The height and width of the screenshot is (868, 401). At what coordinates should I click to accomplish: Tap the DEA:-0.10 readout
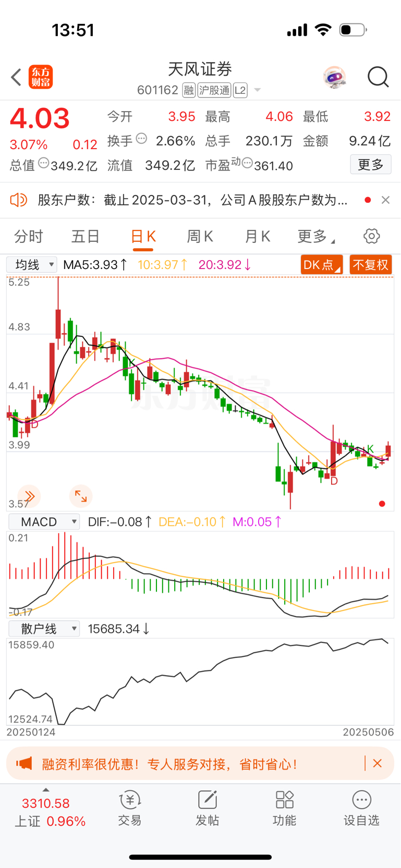click(192, 522)
